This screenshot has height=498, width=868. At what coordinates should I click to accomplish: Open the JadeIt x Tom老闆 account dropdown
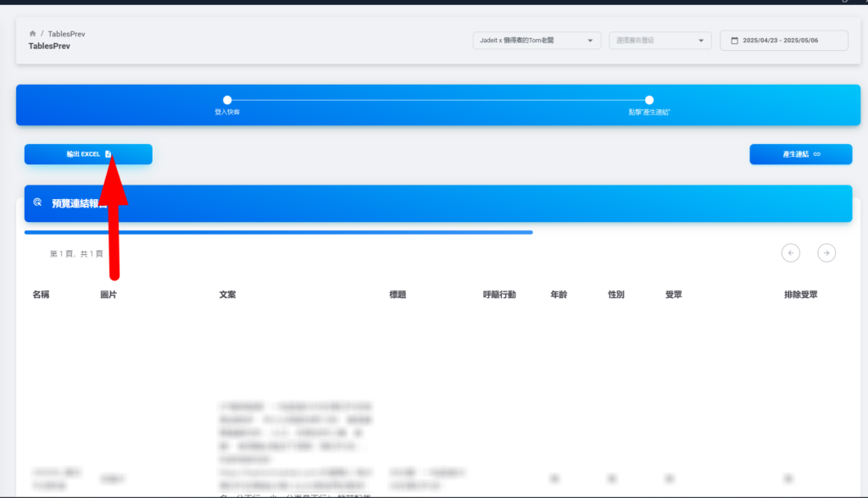click(x=536, y=41)
